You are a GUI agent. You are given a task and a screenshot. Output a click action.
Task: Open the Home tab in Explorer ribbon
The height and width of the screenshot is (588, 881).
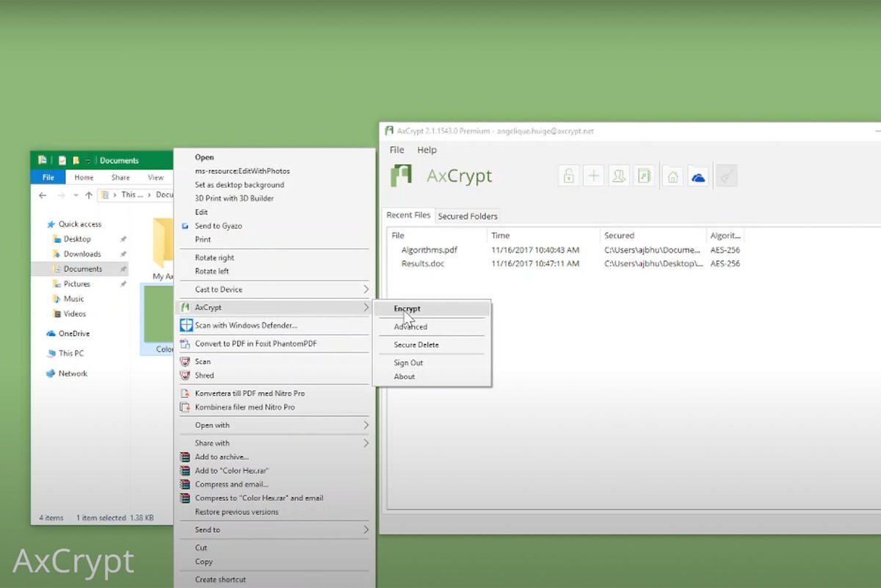coord(84,177)
